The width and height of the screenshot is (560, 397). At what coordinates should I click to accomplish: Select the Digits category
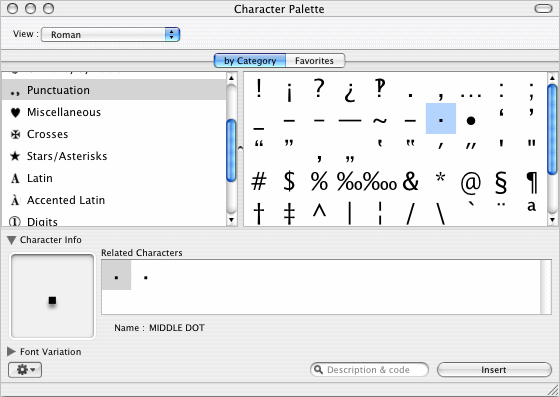(x=114, y=221)
